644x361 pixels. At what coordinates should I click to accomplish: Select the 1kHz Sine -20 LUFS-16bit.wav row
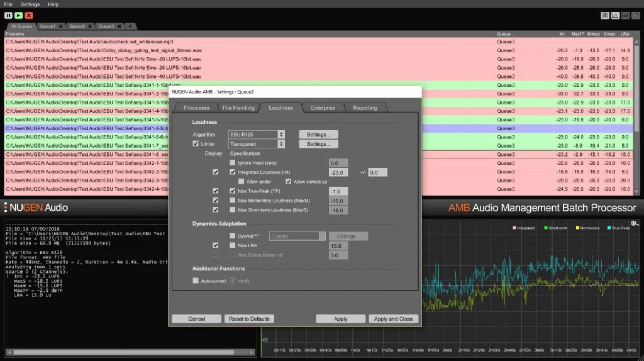click(318, 59)
